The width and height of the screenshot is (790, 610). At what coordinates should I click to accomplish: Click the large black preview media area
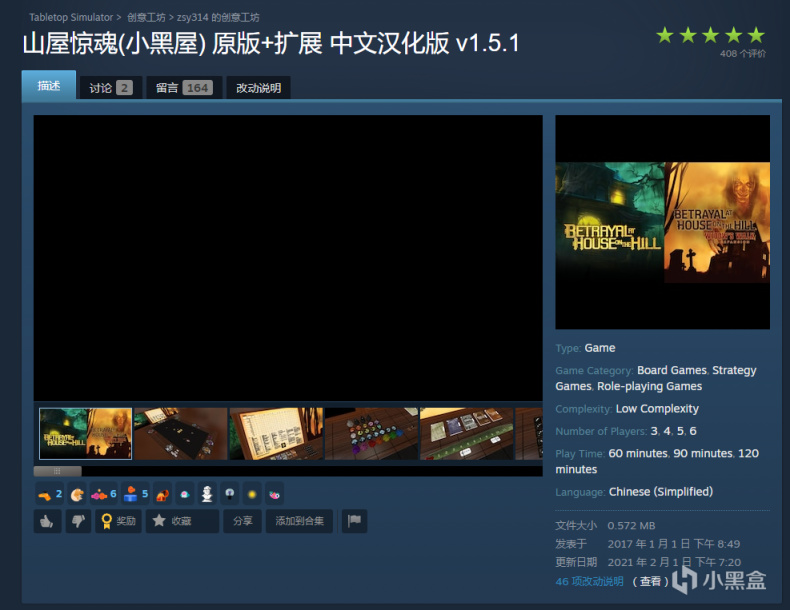click(288, 258)
